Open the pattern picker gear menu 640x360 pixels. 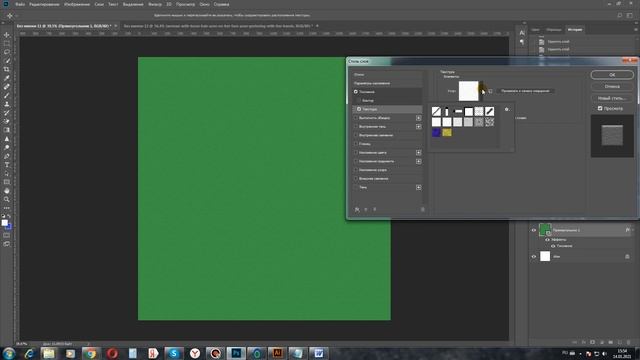pyautogui.click(x=507, y=109)
